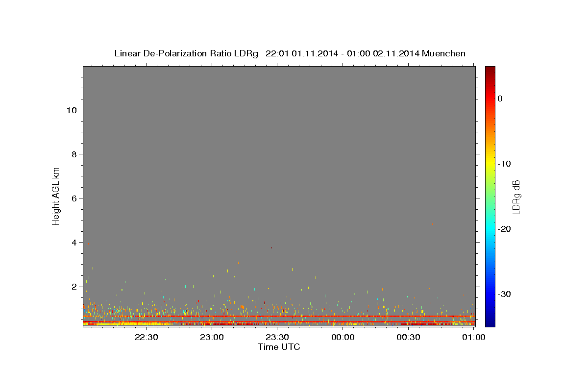
Task: Click the height tick label 10
Action: (71, 110)
